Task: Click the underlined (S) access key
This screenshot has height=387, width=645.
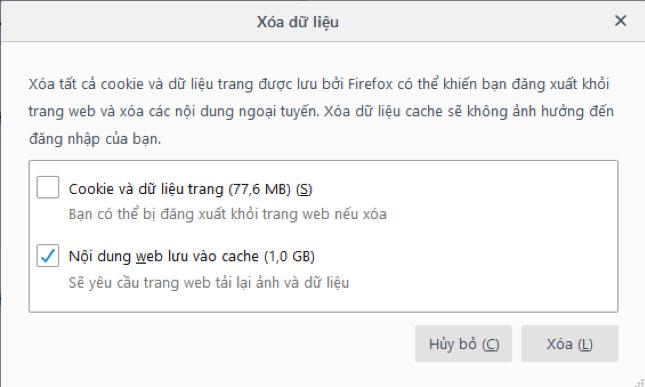Action: point(304,189)
